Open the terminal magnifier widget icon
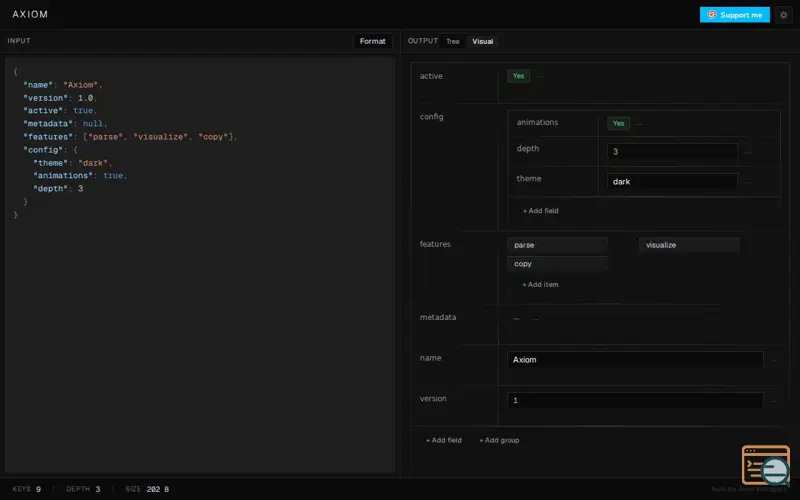The image size is (800, 500). pyautogui.click(x=766, y=465)
